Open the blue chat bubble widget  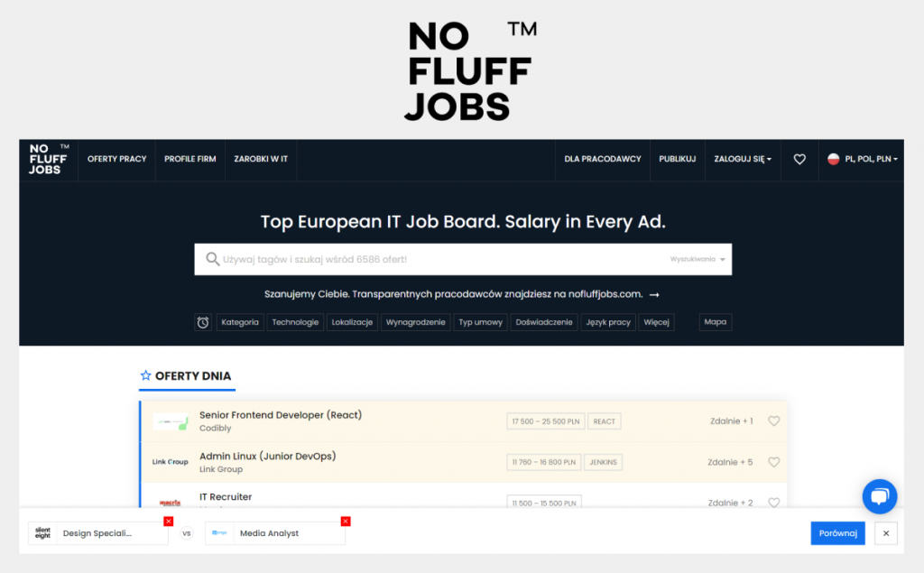[x=879, y=496]
